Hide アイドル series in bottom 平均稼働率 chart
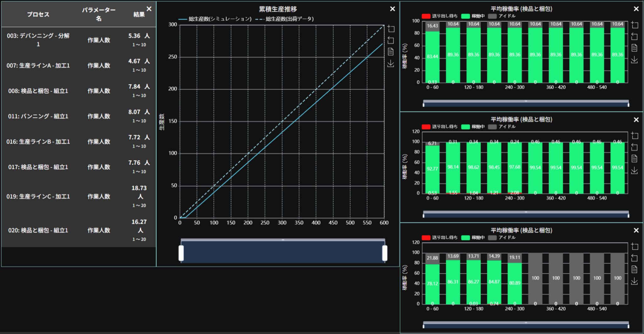This screenshot has width=644, height=334. 502,237
